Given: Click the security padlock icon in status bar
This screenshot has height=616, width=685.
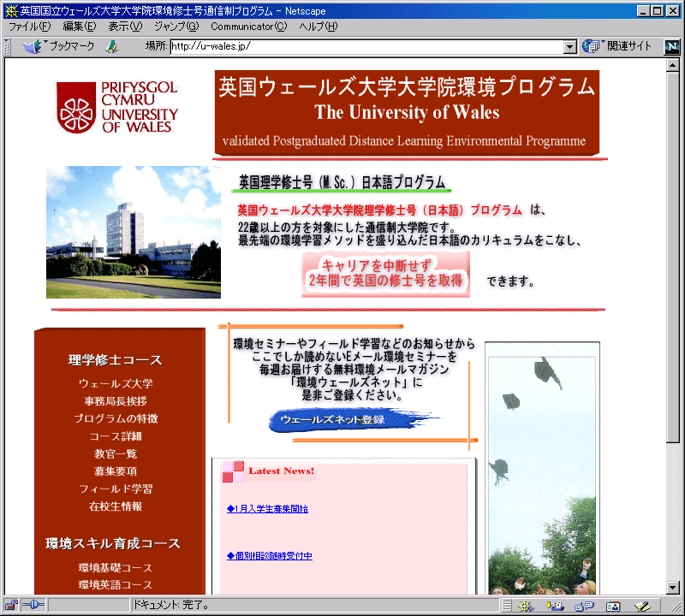Looking at the screenshot, I should click(11, 605).
